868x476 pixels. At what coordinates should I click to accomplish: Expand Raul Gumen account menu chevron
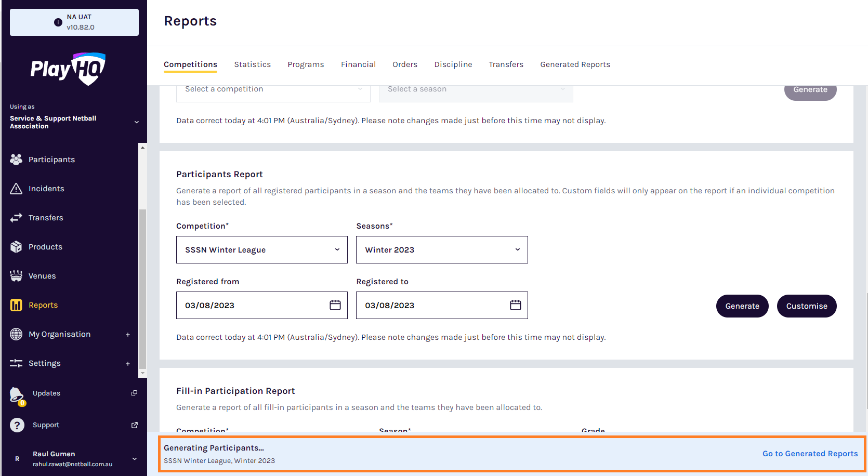[135, 459]
